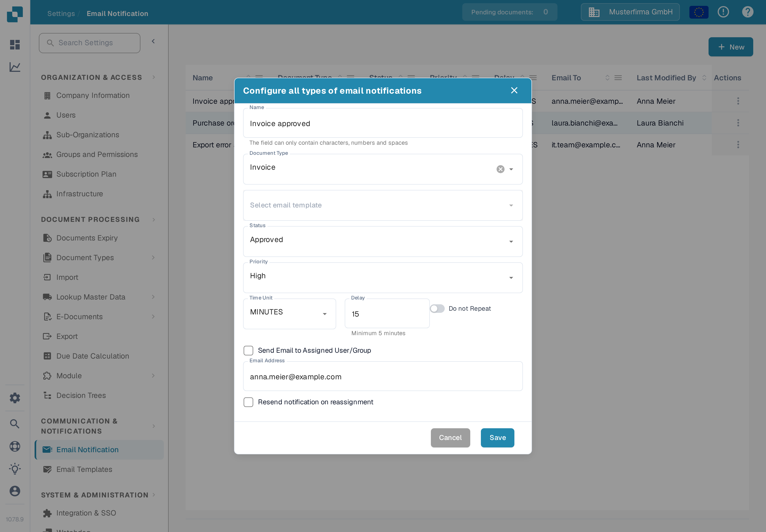Collapse the settings sidebar panel
The height and width of the screenshot is (532, 766).
153,41
